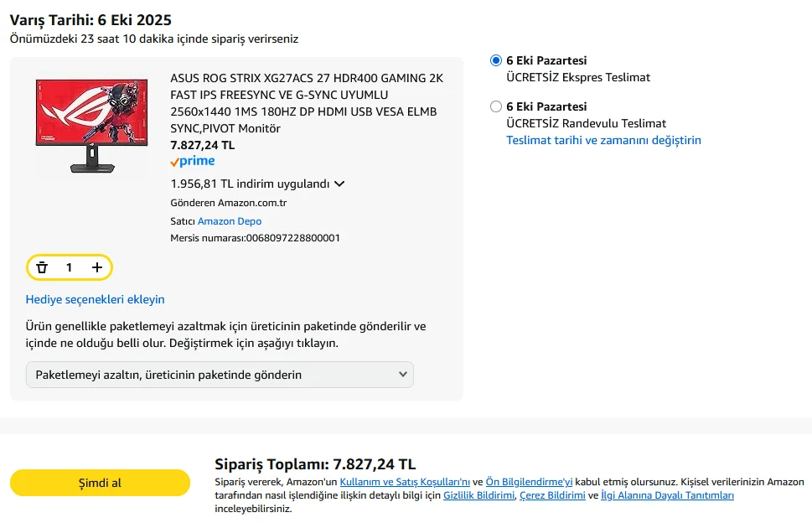812x528 pixels.
Task: Click the quantity value 1 in stepper
Action: [x=70, y=267]
